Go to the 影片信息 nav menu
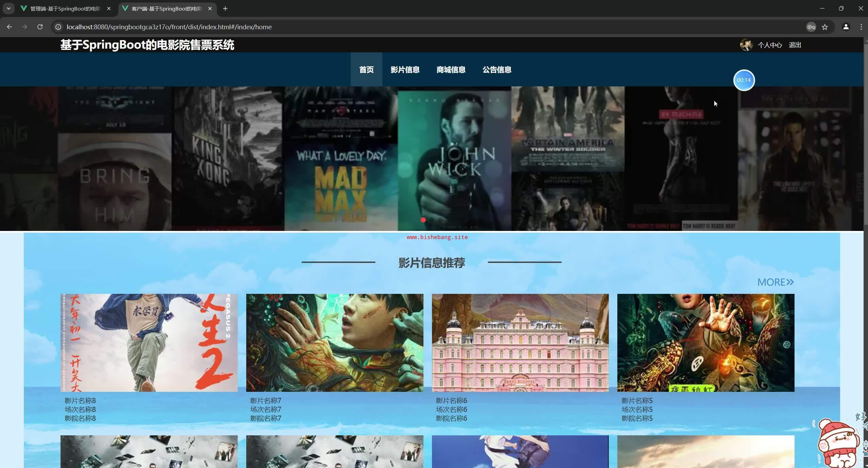 (x=405, y=70)
